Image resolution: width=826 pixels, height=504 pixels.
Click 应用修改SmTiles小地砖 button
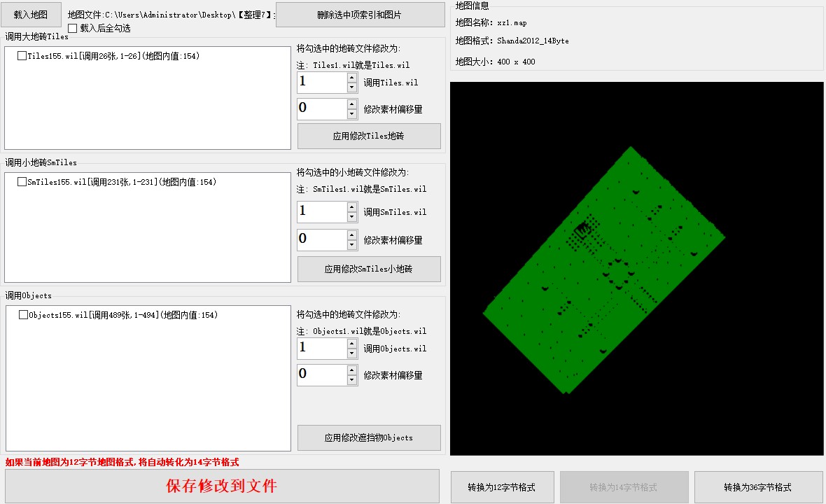coord(369,269)
